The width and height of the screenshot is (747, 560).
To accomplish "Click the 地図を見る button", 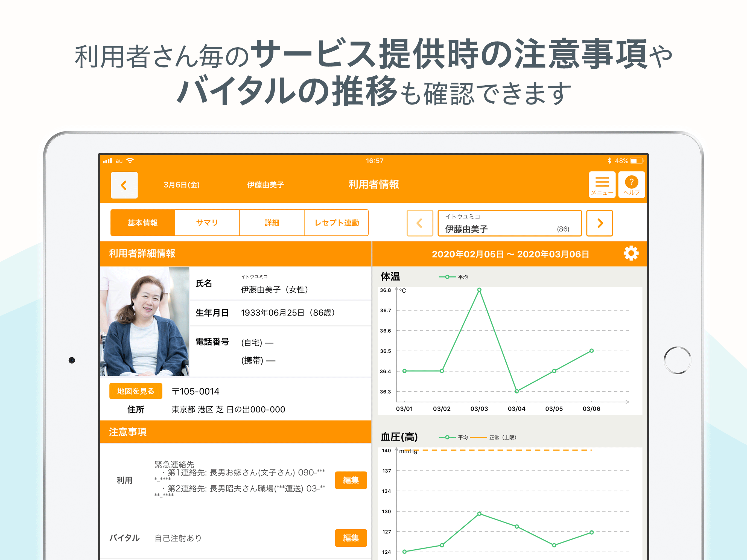I will (x=136, y=391).
